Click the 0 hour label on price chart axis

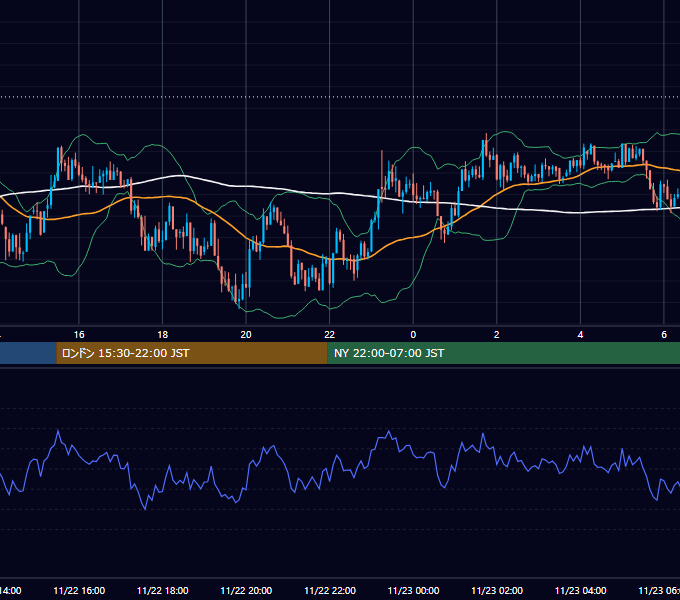[x=413, y=335]
